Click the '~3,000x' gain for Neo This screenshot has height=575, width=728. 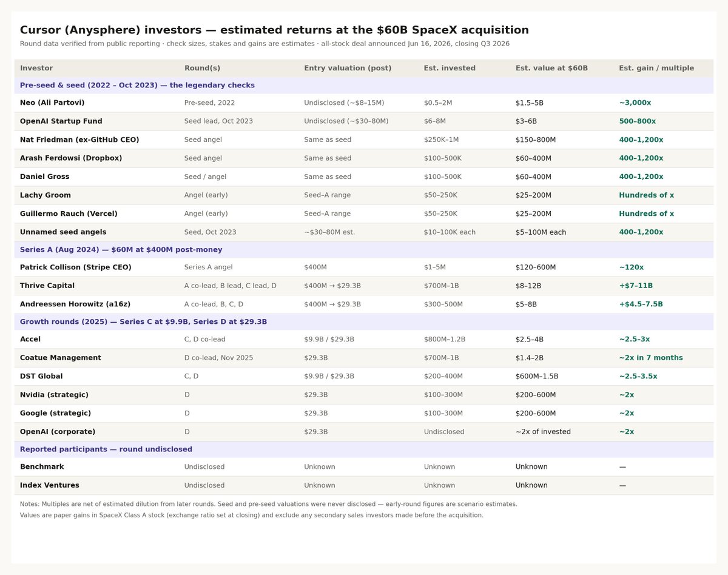635,103
